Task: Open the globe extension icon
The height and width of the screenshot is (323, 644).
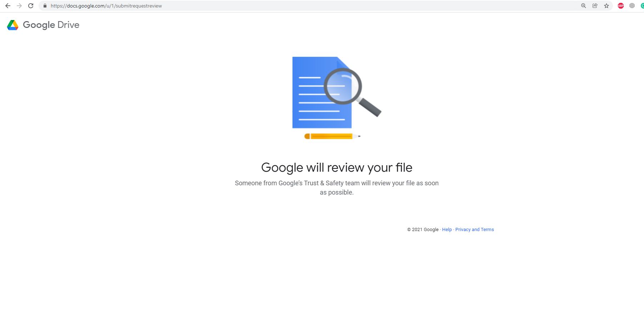Action: [632, 6]
